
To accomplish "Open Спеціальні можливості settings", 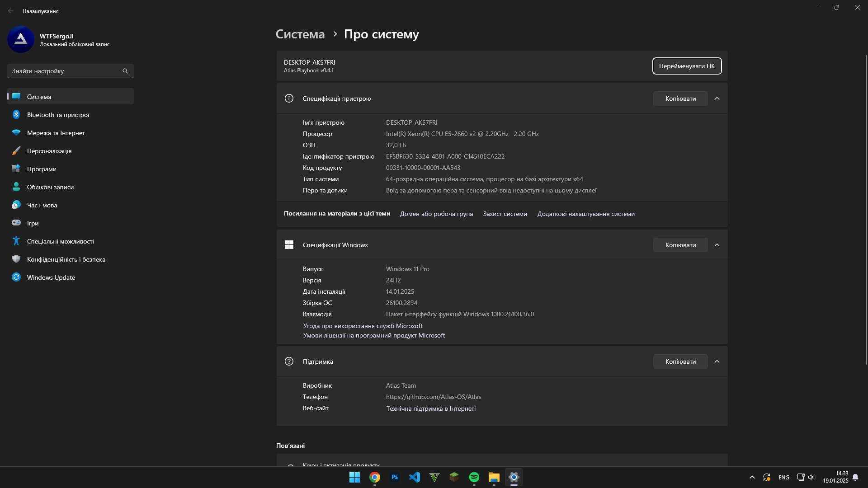I will (x=71, y=241).
